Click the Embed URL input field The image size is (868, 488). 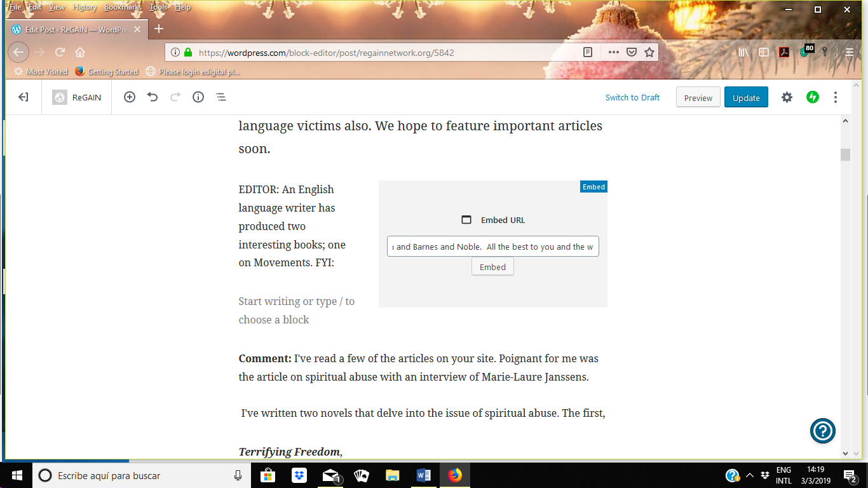(x=492, y=247)
